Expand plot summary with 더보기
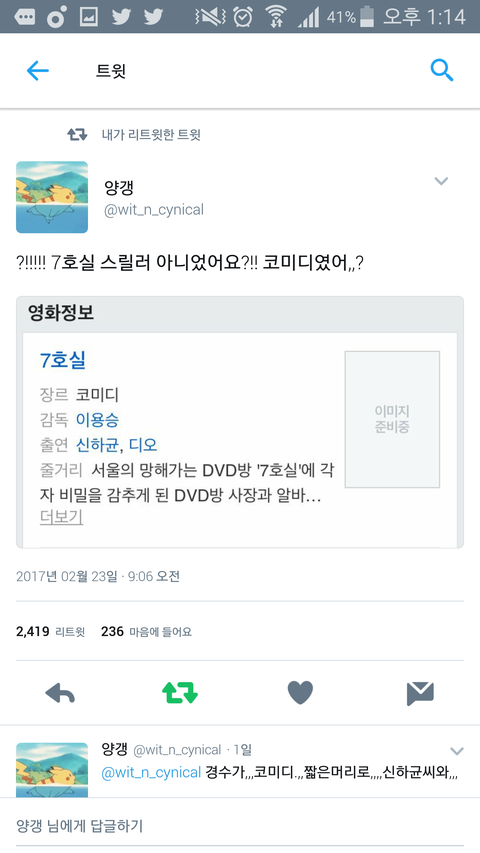The image size is (480, 853). 61,516
